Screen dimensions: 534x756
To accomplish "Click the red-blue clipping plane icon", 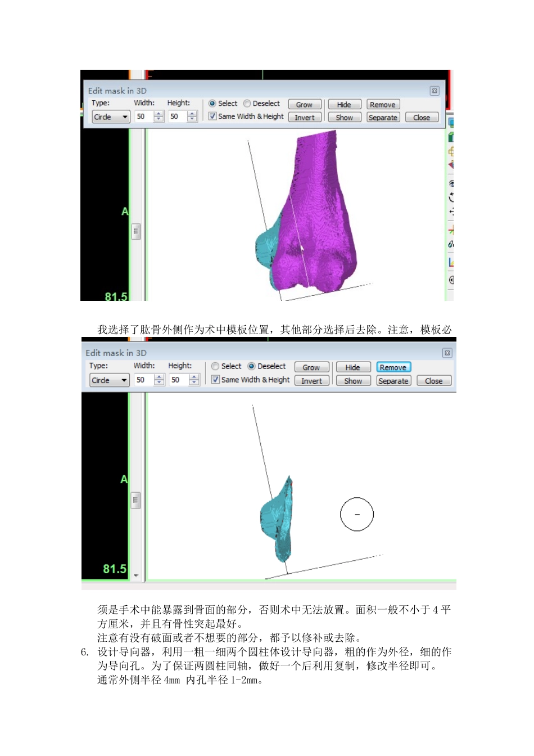I will [451, 165].
